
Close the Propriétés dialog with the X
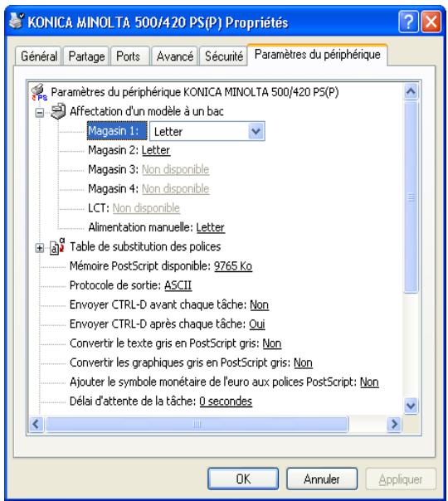click(431, 22)
